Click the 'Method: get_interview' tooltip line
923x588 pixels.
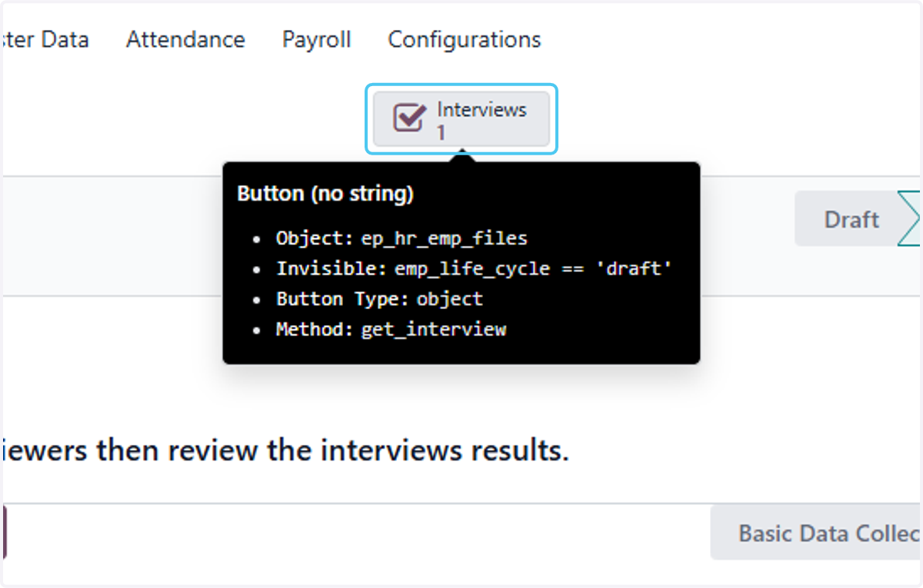click(x=391, y=330)
